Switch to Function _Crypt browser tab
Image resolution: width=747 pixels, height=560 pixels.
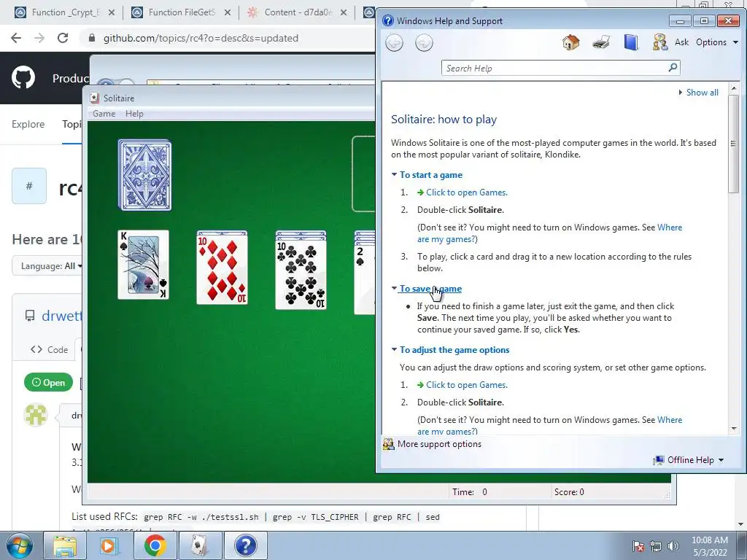point(65,12)
